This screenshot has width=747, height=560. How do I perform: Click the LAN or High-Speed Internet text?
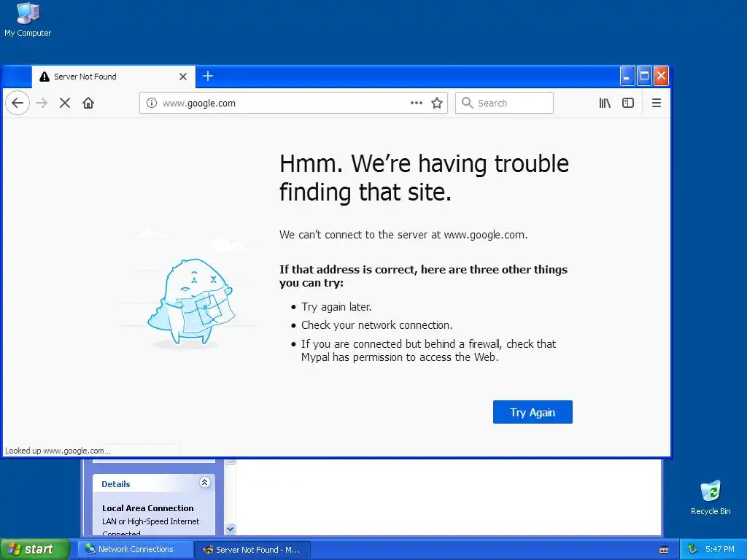click(x=150, y=521)
